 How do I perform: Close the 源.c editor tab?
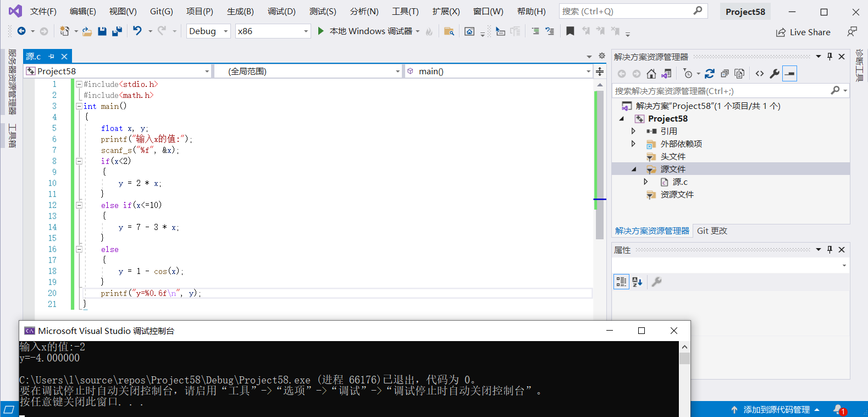click(64, 56)
